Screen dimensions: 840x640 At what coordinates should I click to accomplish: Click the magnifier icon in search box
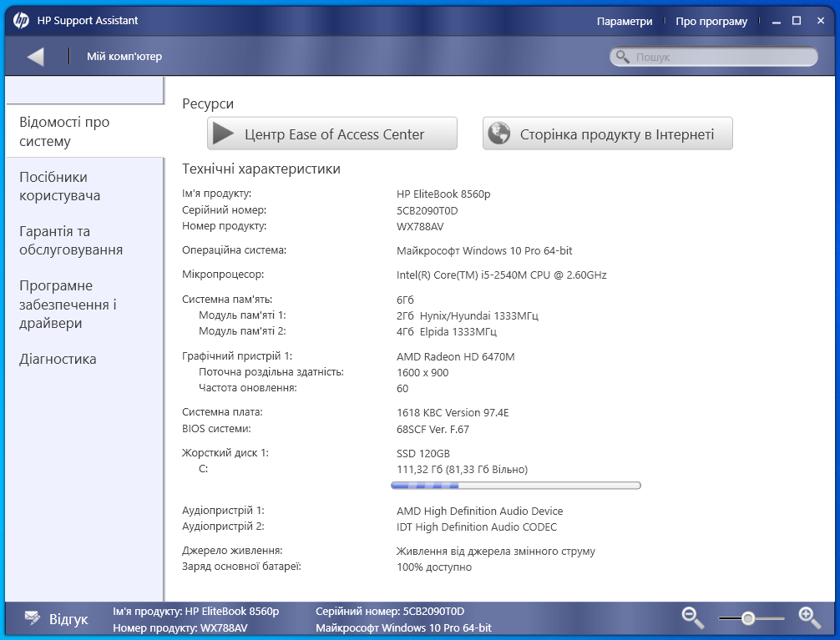[x=622, y=57]
